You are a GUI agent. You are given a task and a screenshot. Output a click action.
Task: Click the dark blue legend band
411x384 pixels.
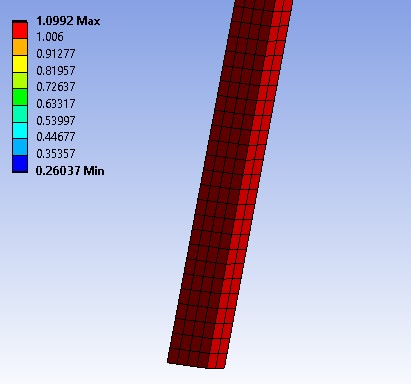tap(20, 164)
